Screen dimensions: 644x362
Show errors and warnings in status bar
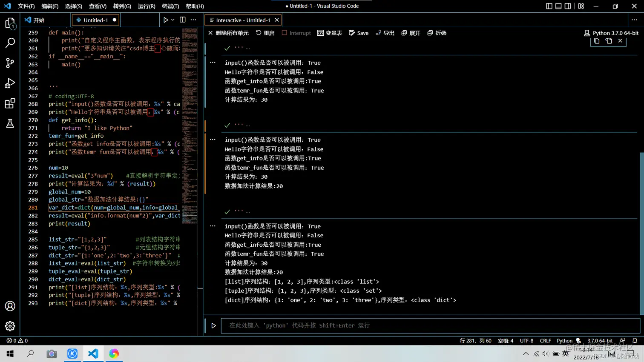(17, 340)
